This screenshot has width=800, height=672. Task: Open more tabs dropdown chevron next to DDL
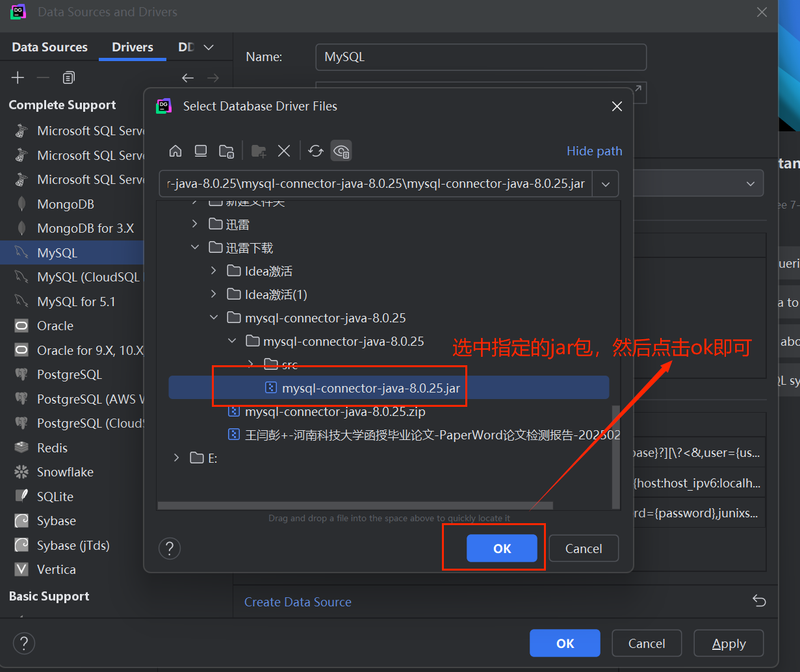click(209, 47)
